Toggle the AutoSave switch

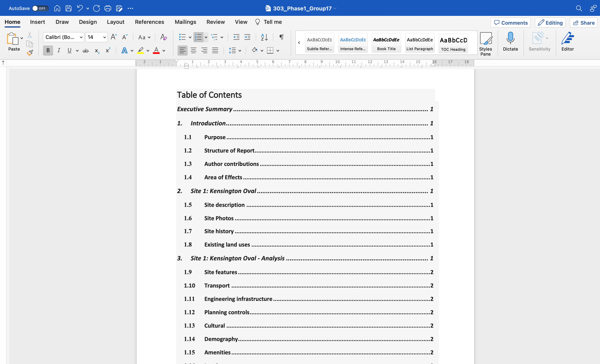coord(40,8)
